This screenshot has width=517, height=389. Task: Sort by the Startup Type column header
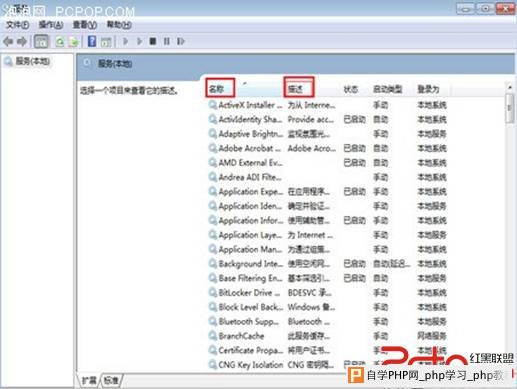click(388, 89)
